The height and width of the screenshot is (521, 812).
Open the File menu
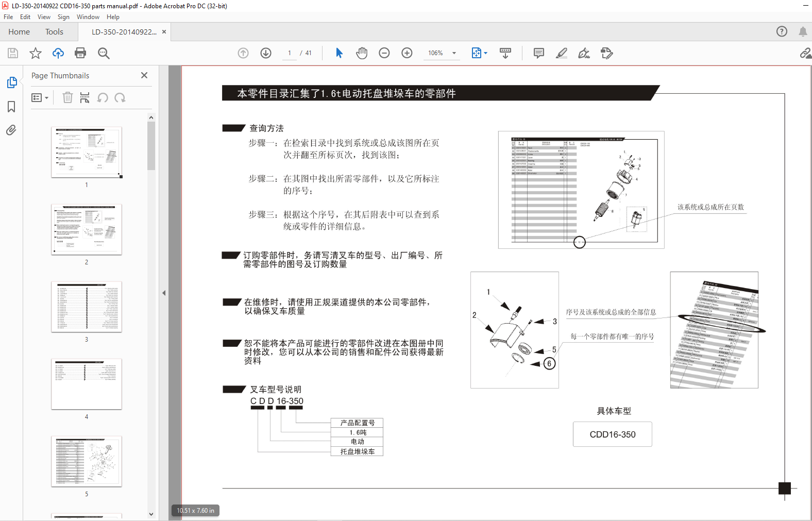point(8,17)
